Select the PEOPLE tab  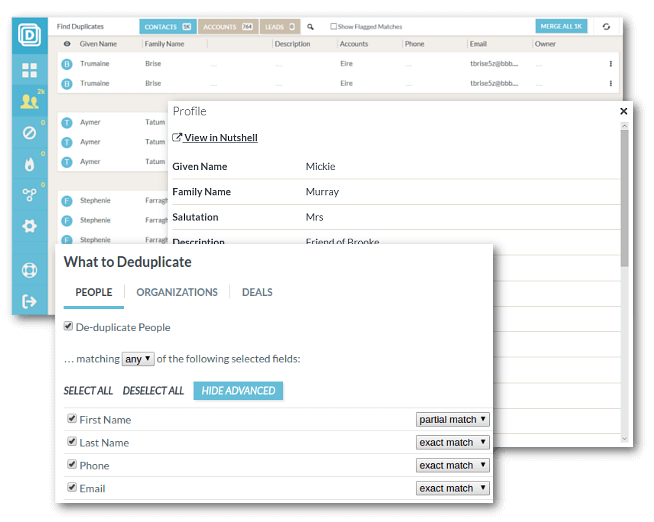(94, 292)
